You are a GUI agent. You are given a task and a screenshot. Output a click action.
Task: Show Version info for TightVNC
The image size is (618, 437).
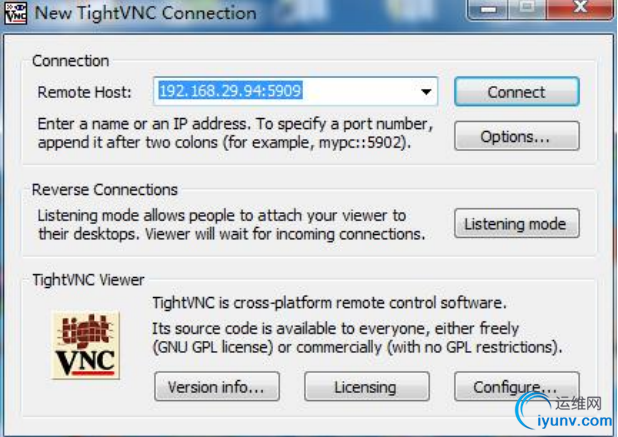(217, 387)
